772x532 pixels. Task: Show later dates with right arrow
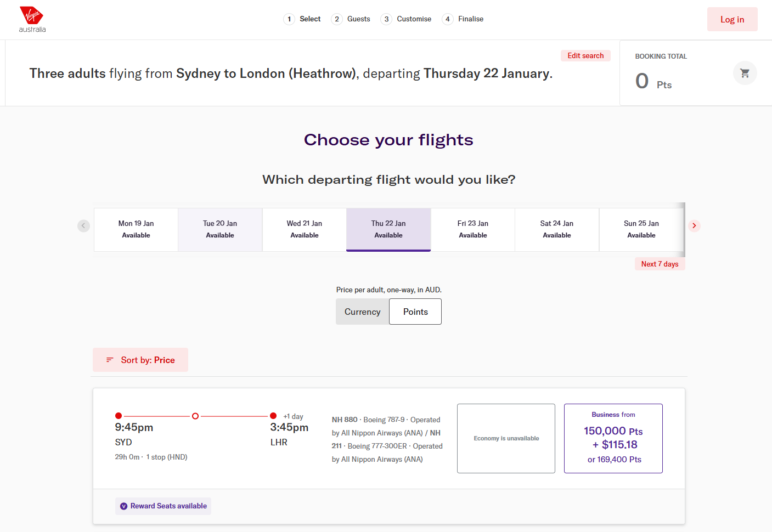click(694, 225)
